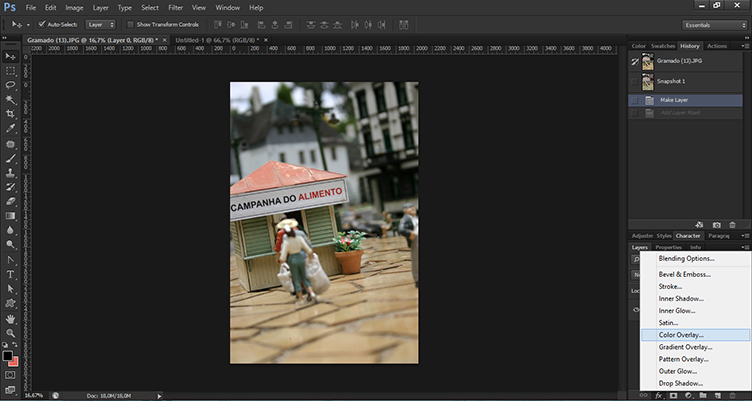752x401 pixels.
Task: Select the Rectangular Marquee tool
Action: [10, 71]
